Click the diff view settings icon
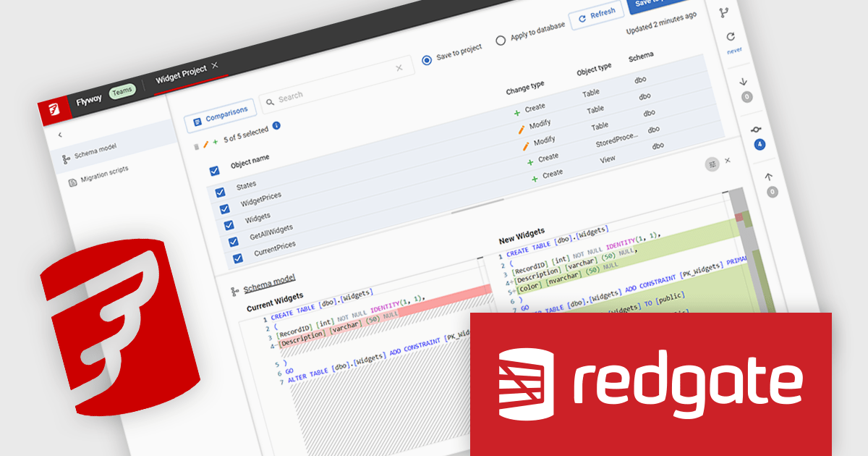 [712, 164]
